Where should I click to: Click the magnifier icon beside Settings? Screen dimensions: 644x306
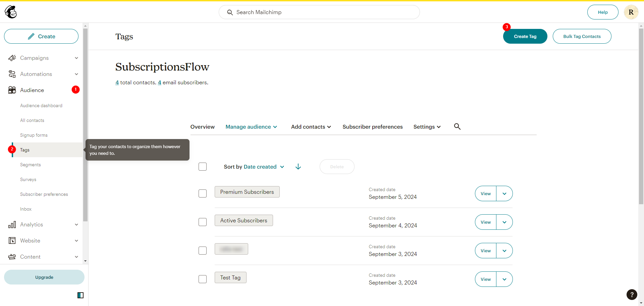coord(457,127)
